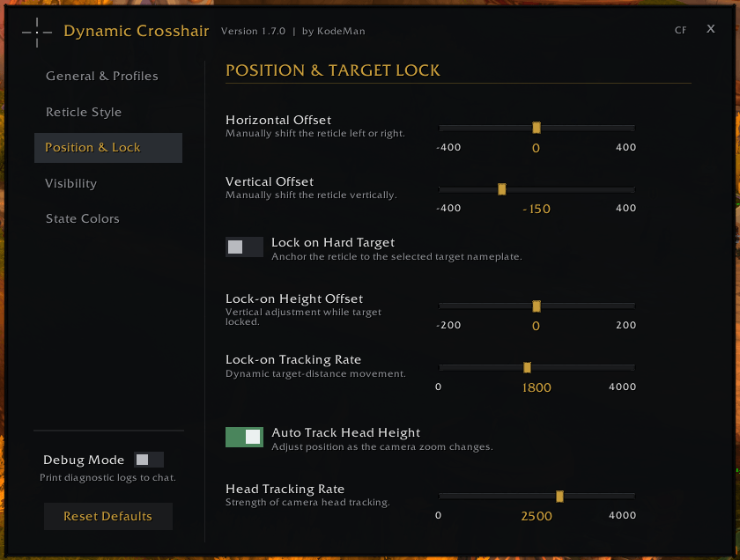Click the crosshair logo icon
Image resolution: width=740 pixels, height=560 pixels.
click(37, 32)
